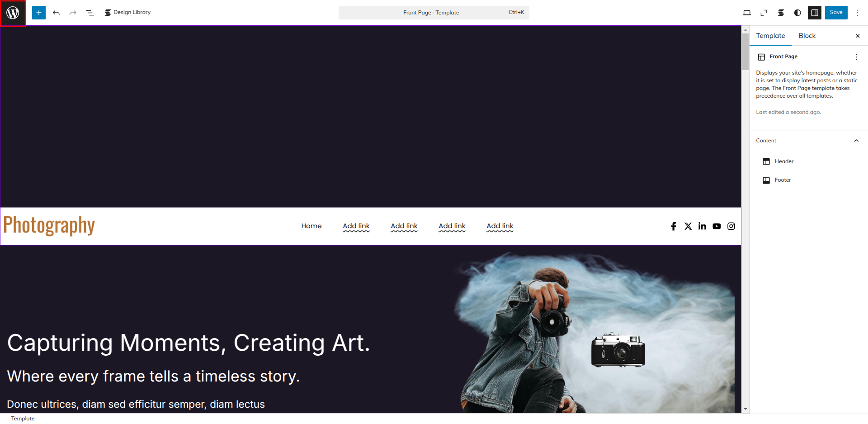Toggle the Settings sidebar panel

click(x=815, y=13)
